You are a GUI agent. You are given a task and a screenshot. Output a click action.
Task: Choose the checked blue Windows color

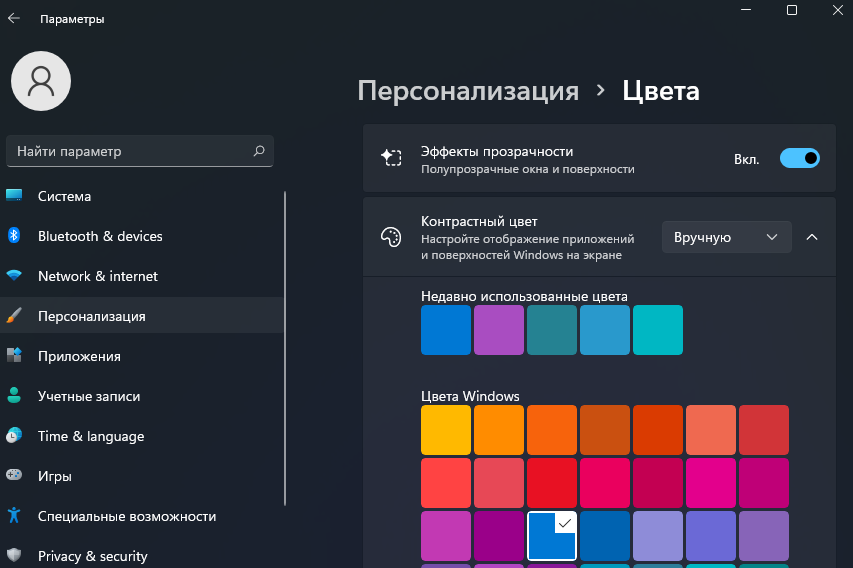[552, 535]
